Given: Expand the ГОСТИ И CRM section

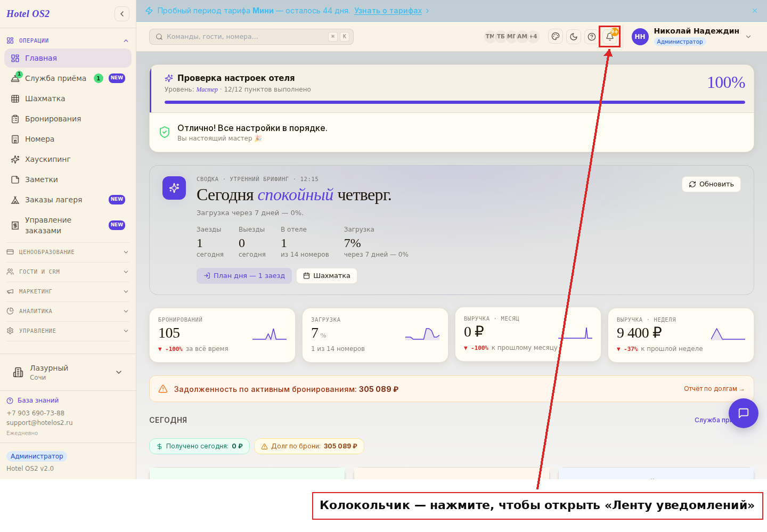Looking at the screenshot, I should (x=67, y=272).
